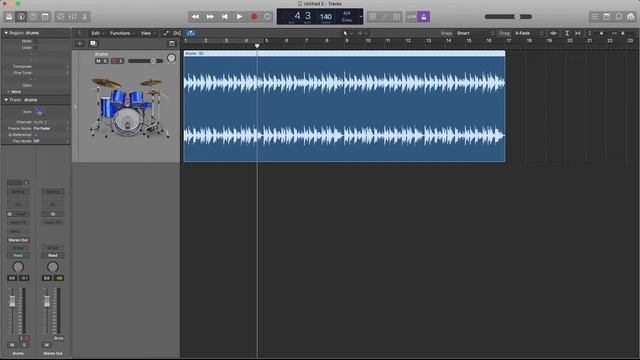Image resolution: width=640 pixels, height=360 pixels.
Task: Open the left-click tool pointer menu
Action: pyautogui.click(x=347, y=33)
